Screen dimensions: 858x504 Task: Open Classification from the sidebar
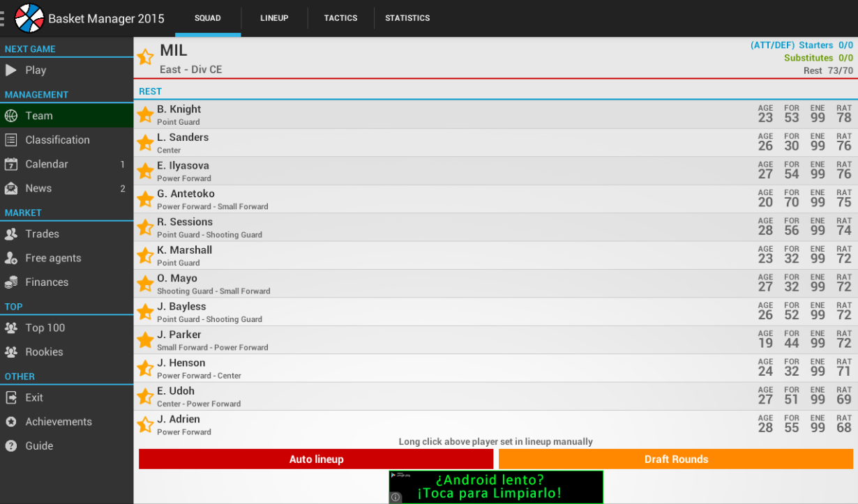tap(67, 140)
